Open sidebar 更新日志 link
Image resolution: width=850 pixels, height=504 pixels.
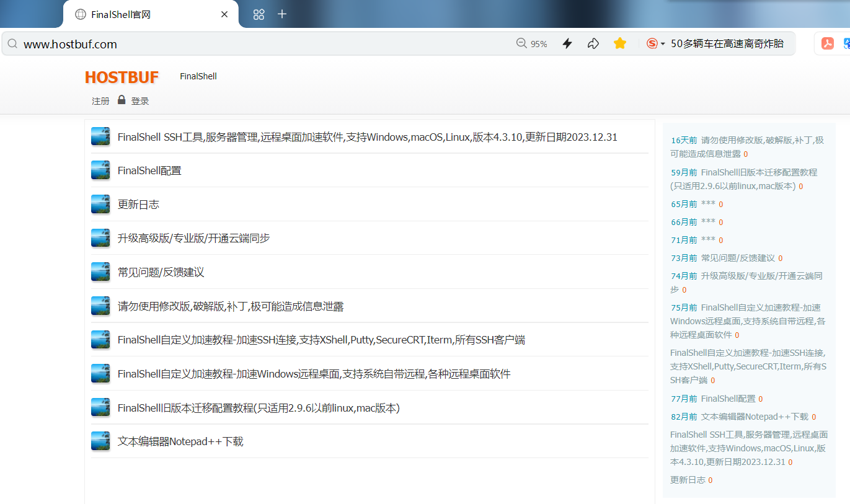tap(688, 480)
